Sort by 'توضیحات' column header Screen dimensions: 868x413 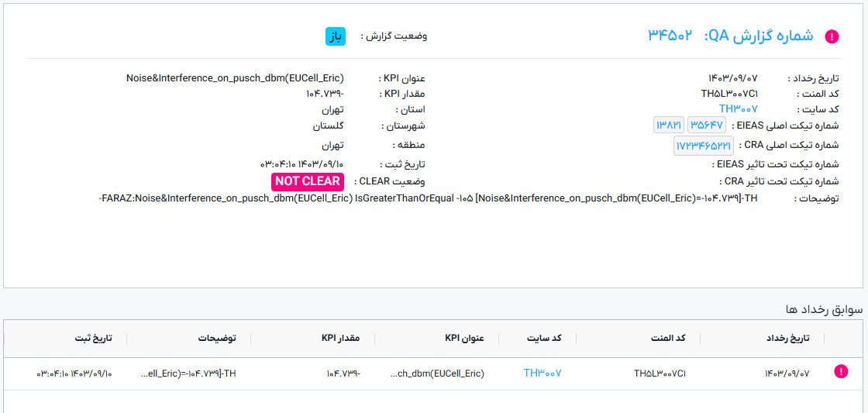217,338
